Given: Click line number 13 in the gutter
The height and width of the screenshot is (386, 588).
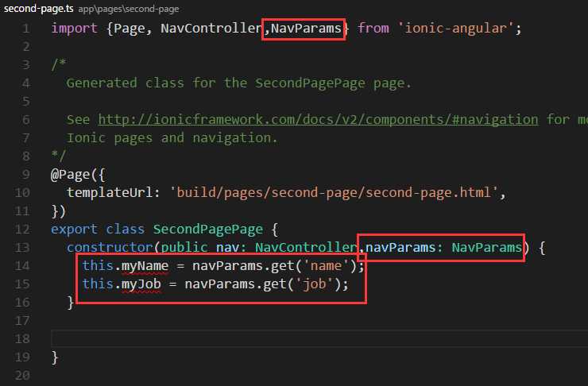Looking at the screenshot, I should pyautogui.click(x=22, y=247).
